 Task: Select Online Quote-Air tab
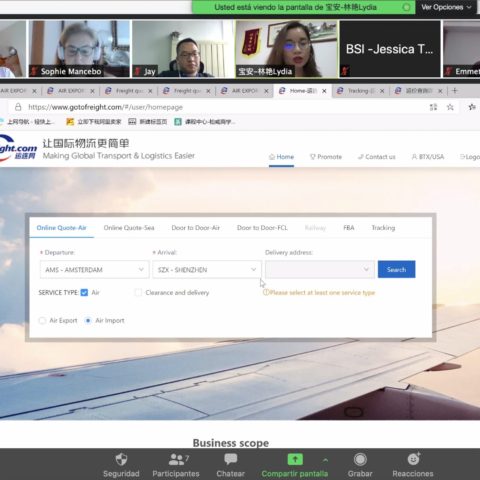61,228
